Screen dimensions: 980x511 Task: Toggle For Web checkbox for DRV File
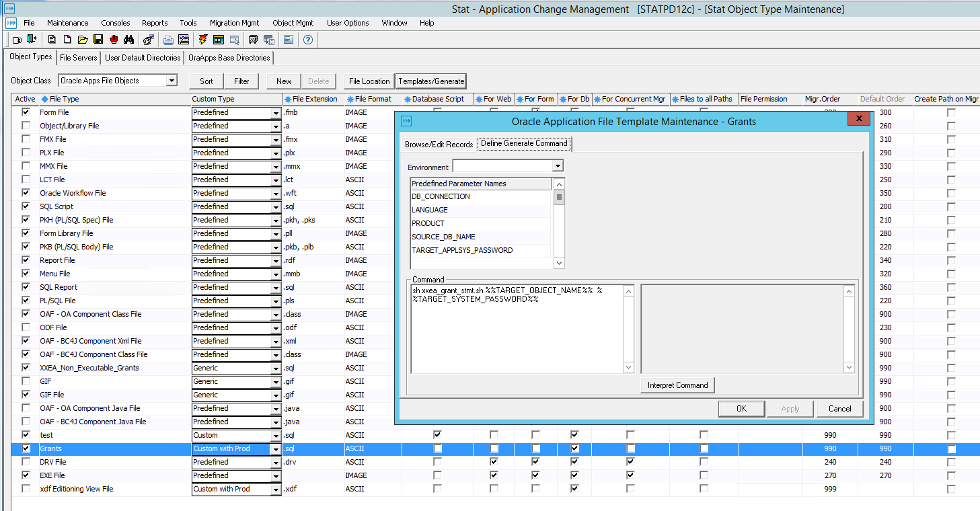coord(494,462)
